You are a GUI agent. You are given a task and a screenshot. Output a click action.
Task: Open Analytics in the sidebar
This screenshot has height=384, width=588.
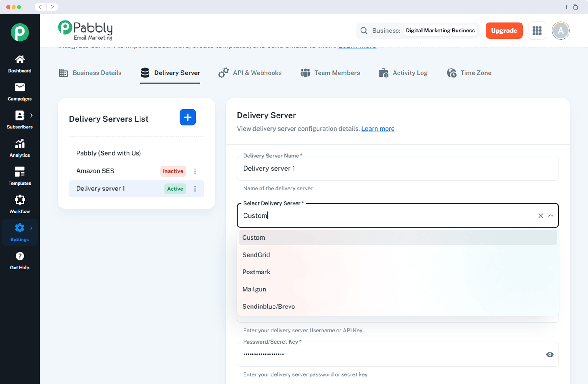20,148
